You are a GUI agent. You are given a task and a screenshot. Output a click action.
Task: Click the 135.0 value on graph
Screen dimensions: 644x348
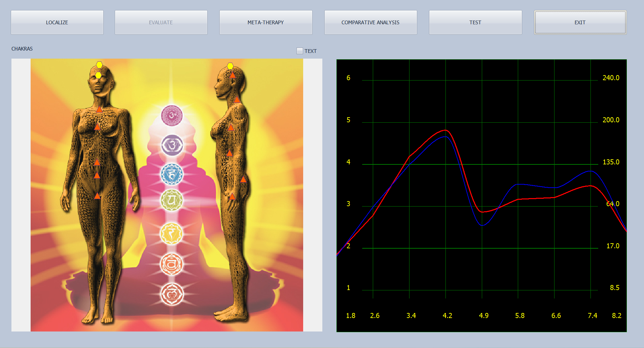611,162
